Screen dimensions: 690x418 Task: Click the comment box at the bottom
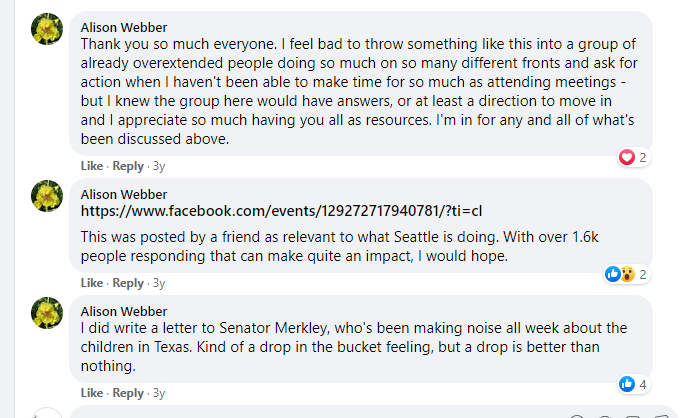(374, 412)
